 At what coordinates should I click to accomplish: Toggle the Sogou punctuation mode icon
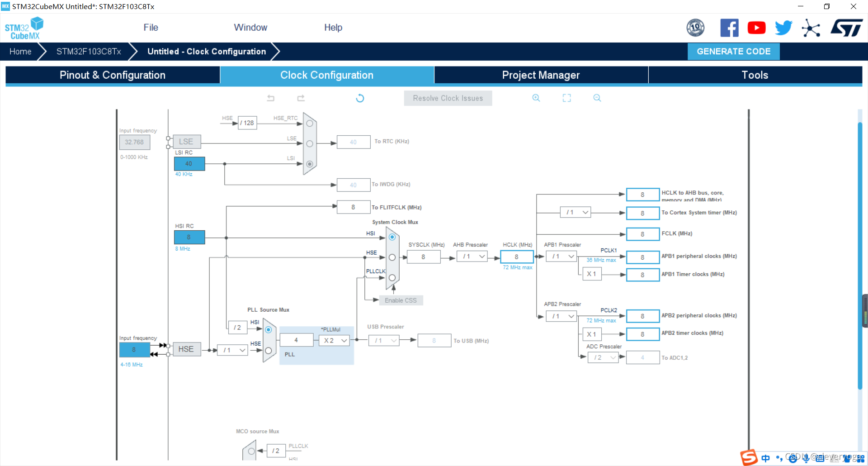779,458
